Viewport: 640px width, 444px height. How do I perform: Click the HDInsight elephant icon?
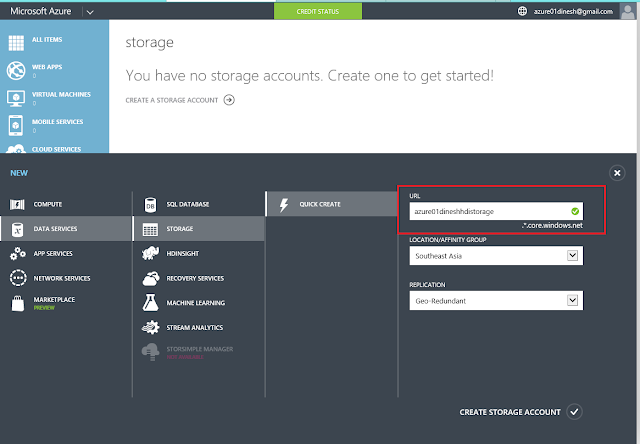[x=151, y=254]
